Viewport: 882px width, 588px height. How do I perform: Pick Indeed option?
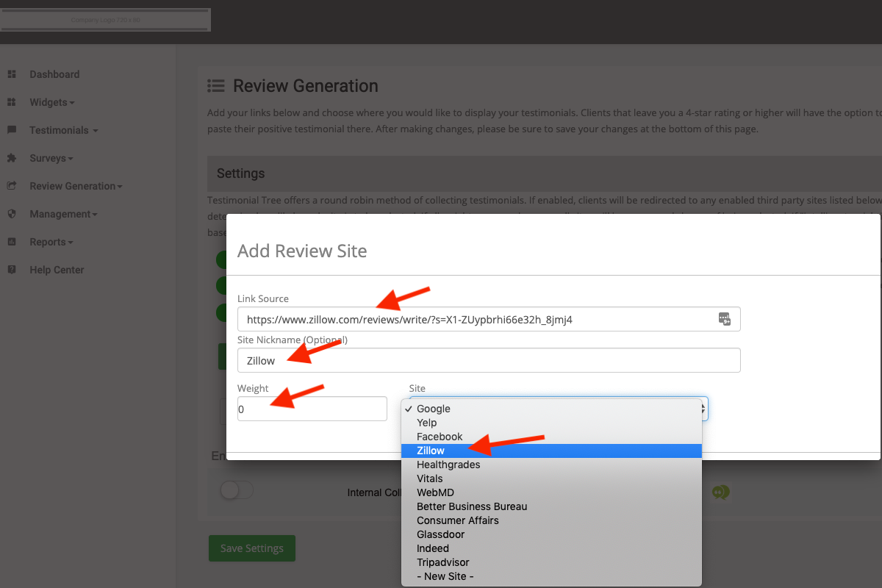[x=551, y=548]
